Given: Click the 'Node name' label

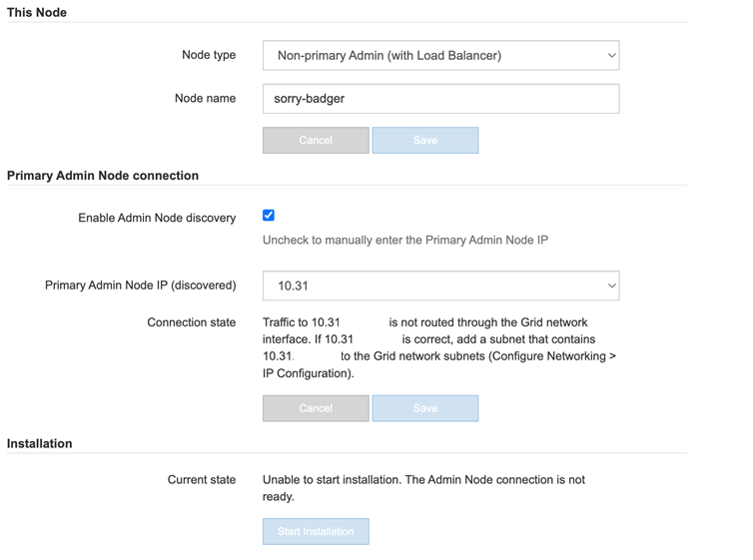Looking at the screenshot, I should tap(205, 99).
